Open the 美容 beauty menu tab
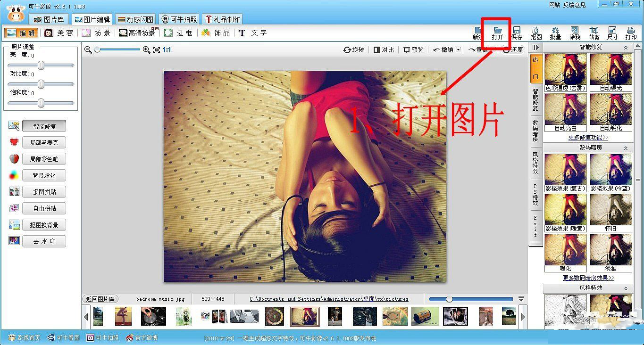This screenshot has width=644, height=345. 59,33
